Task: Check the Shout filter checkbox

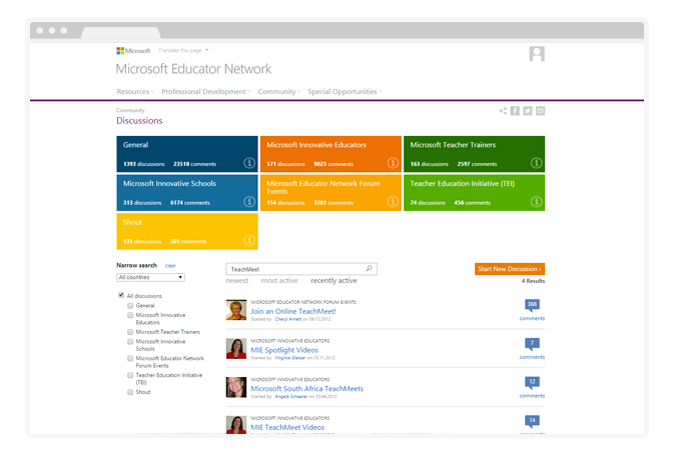Action: (130, 392)
